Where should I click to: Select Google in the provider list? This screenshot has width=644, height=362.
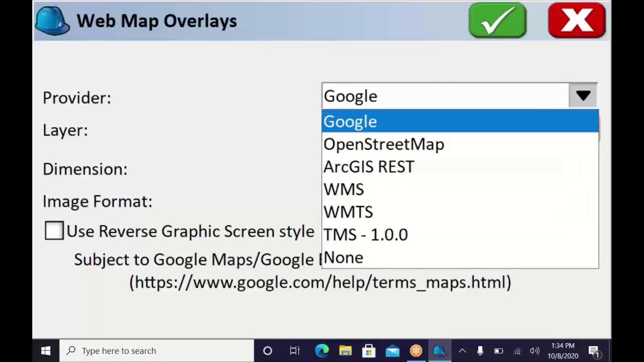click(460, 121)
